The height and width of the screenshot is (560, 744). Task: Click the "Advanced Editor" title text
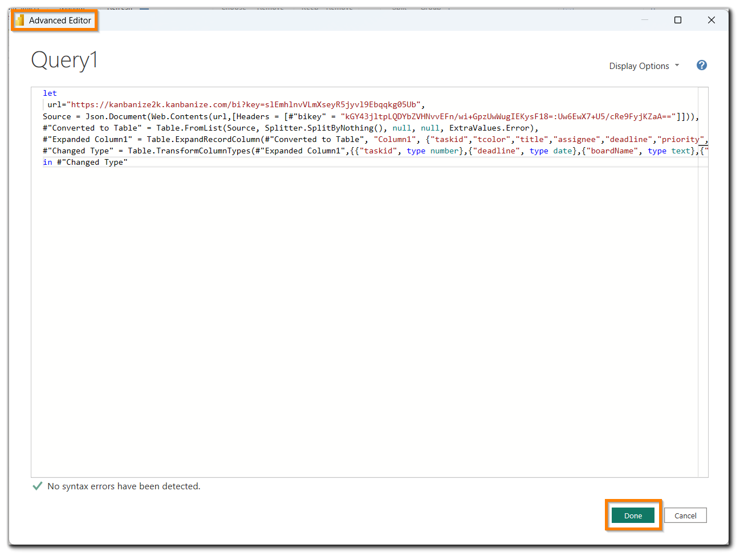[60, 21]
